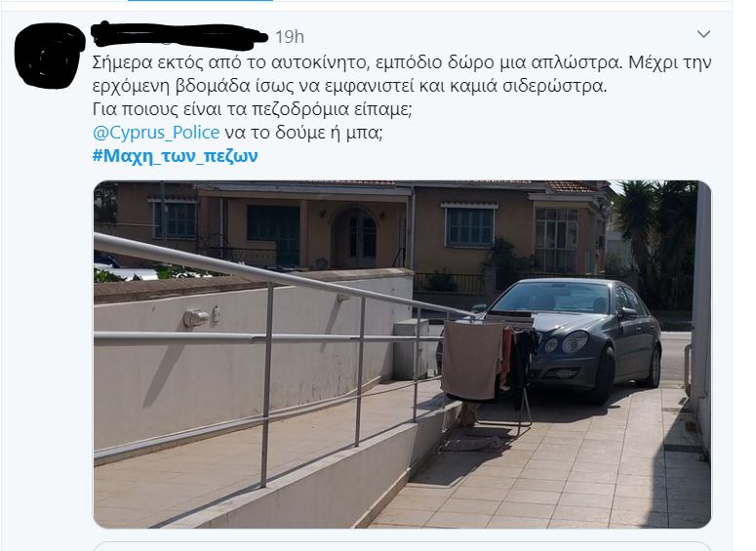This screenshot has width=756, height=551.
Task: Click the line 'Για ποιους είναι τα πεζοδρόμια είπαμε;'
Action: pos(252,109)
